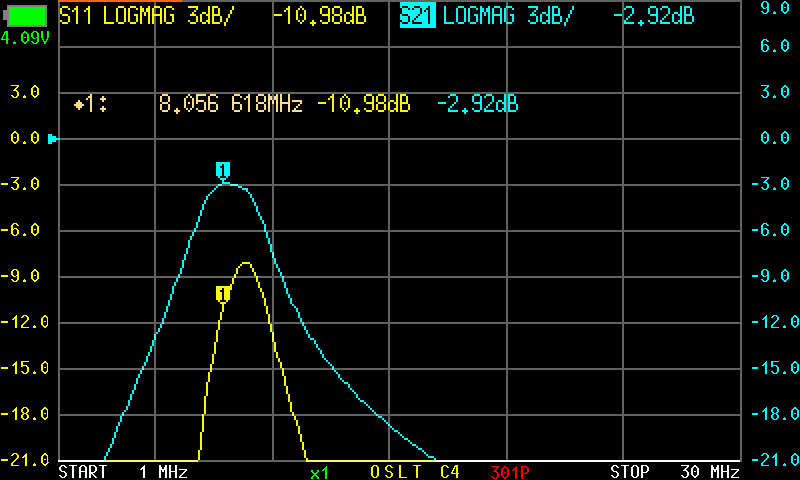Tap the START 1 MHz frequency label

click(123, 472)
